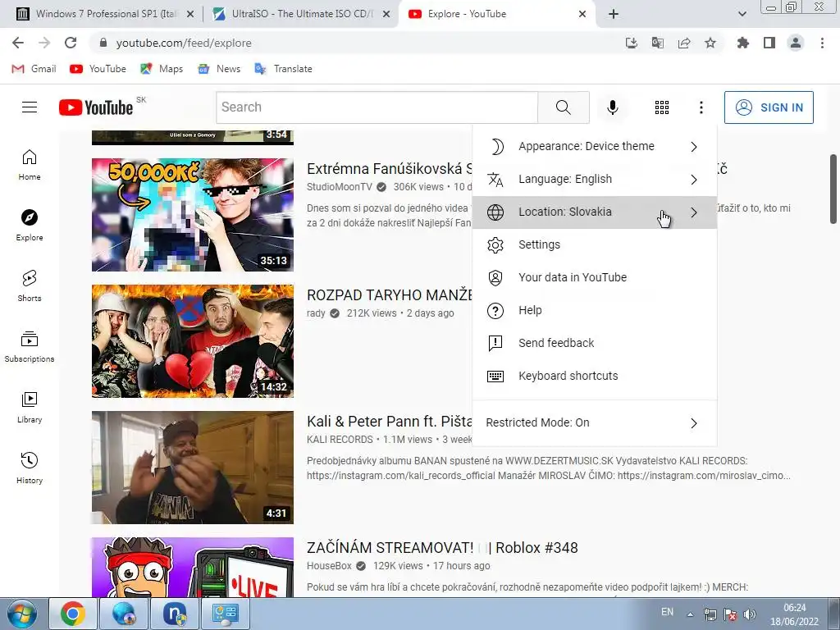Select Your data in YouTube

coord(595,277)
